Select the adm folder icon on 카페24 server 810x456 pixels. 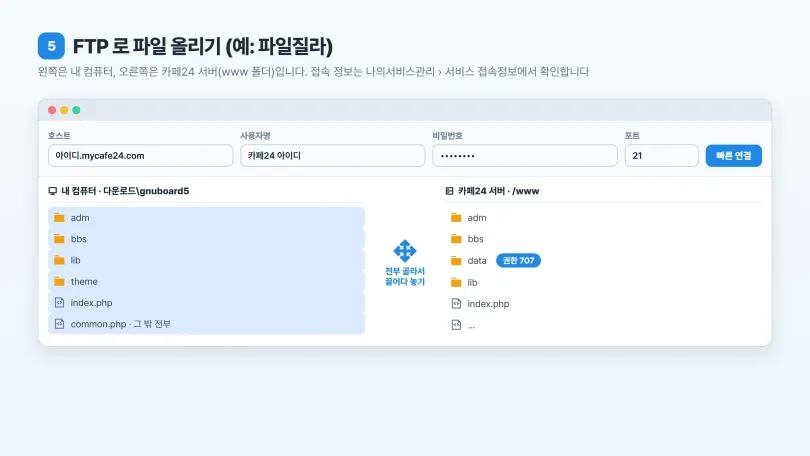click(456, 217)
